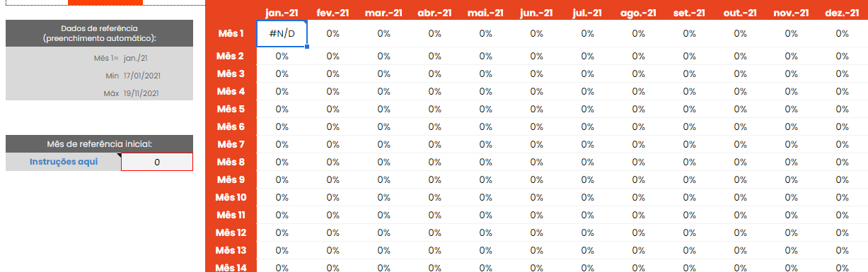Viewport: 868px width, 272px height.
Task: Click the Mês 14 row label
Action: (x=231, y=267)
